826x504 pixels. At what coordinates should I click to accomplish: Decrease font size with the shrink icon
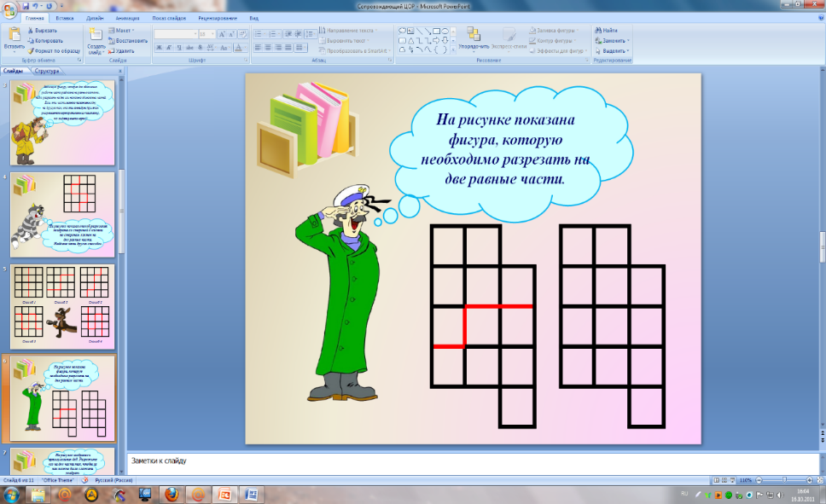pos(231,34)
